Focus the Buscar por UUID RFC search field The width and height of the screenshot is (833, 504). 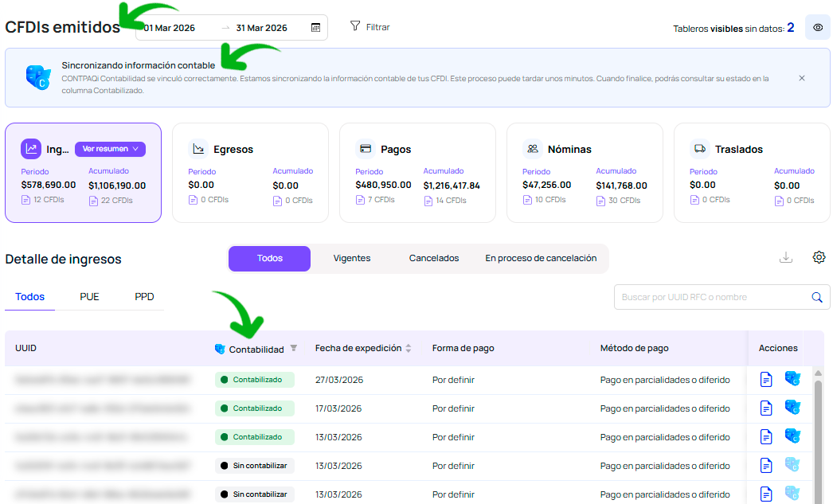[712, 297]
